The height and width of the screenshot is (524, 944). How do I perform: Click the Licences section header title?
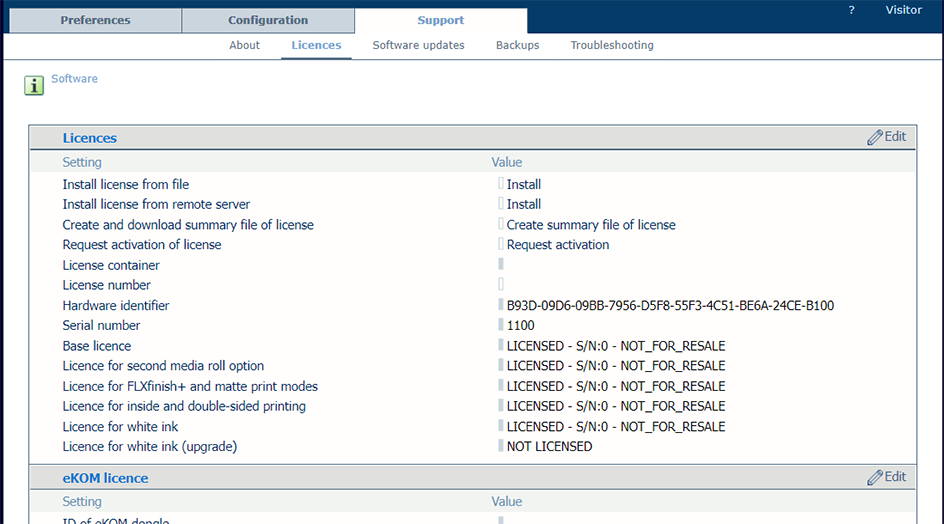tap(89, 138)
